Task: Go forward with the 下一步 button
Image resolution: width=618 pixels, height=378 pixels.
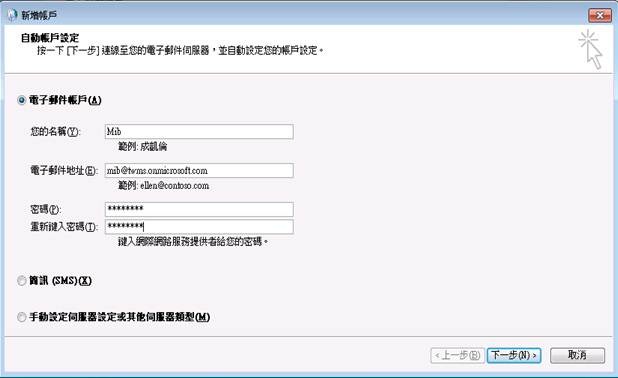Action: (514, 356)
